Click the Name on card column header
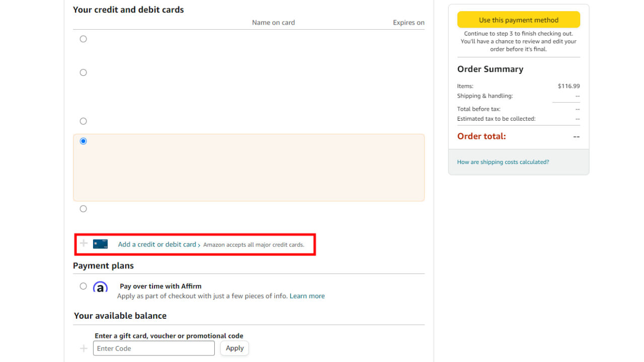Viewport: 644px width, 362px height. [x=273, y=22]
